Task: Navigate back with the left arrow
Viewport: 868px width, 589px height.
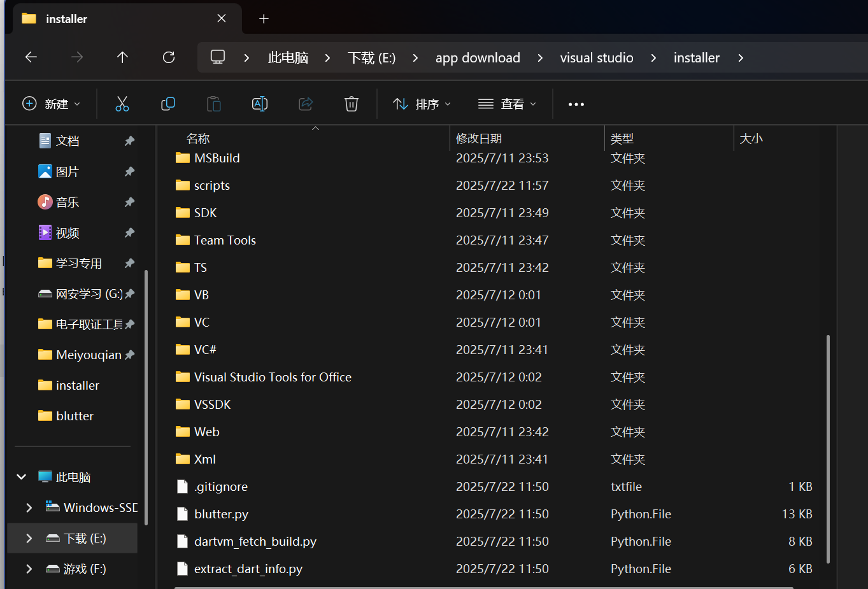Action: point(31,57)
